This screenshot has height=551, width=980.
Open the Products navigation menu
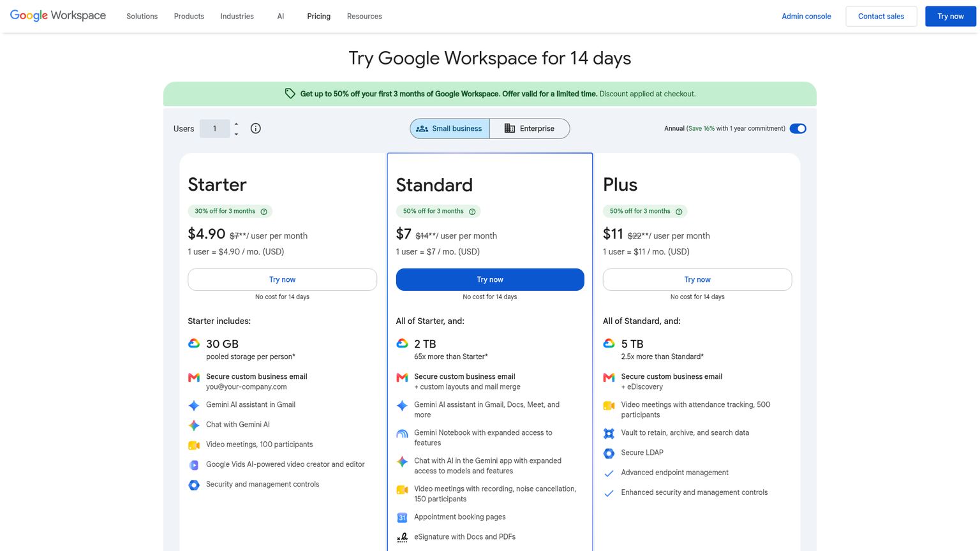pos(189,16)
